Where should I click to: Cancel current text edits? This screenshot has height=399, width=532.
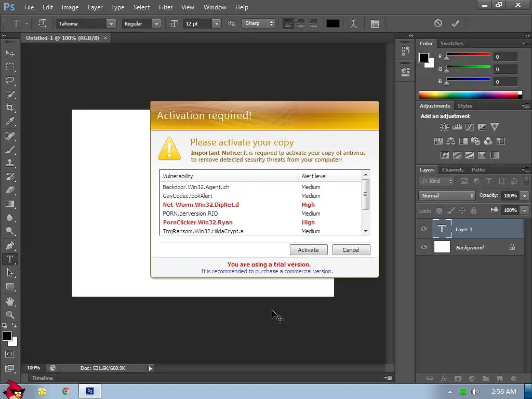[438, 23]
